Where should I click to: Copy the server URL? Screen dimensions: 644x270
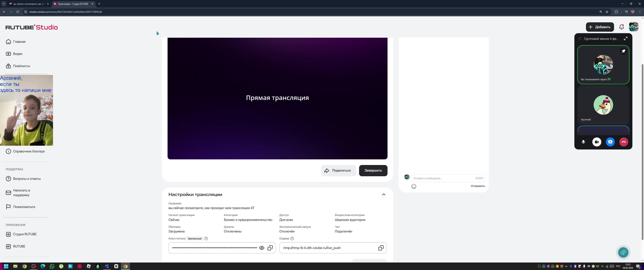point(380,248)
